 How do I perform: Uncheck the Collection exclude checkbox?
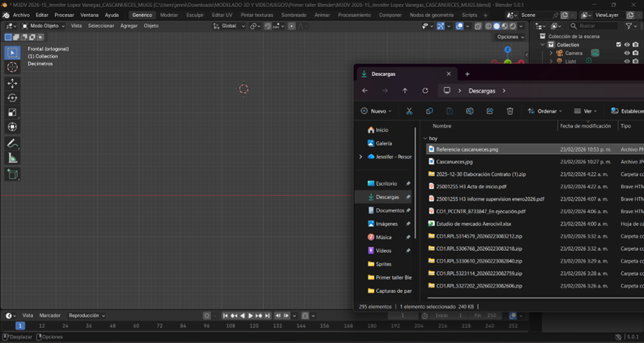pyautogui.click(x=618, y=45)
